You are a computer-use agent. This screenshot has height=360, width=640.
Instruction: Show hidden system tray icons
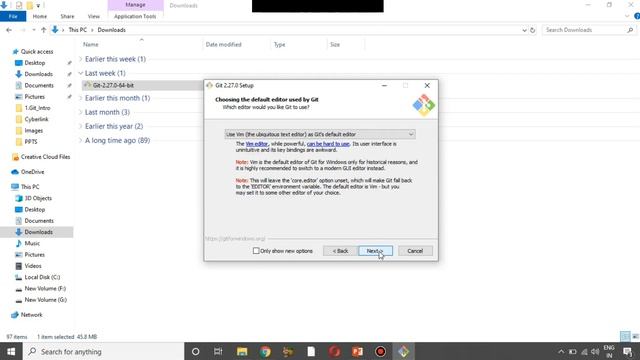(x=561, y=351)
